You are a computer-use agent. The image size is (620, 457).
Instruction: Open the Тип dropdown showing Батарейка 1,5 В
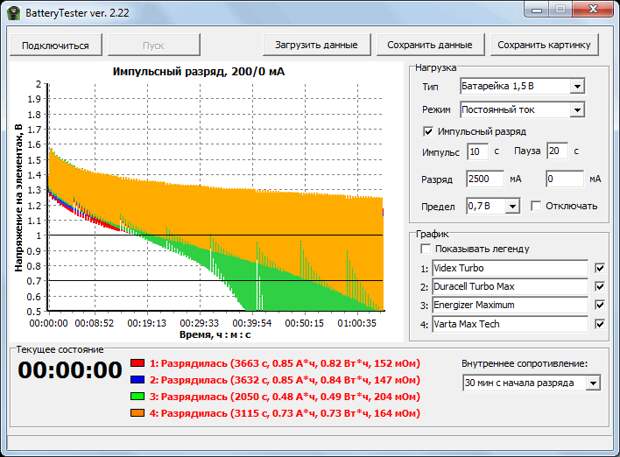(x=522, y=86)
